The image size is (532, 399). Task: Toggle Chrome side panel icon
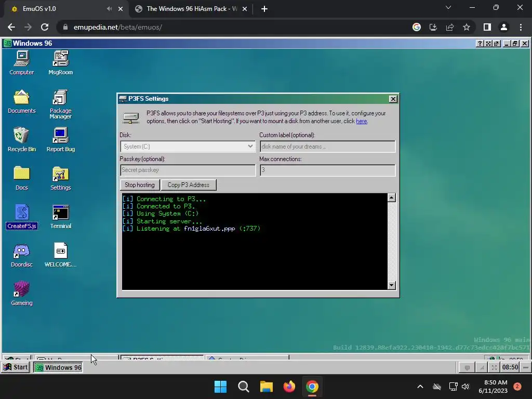tap(487, 27)
